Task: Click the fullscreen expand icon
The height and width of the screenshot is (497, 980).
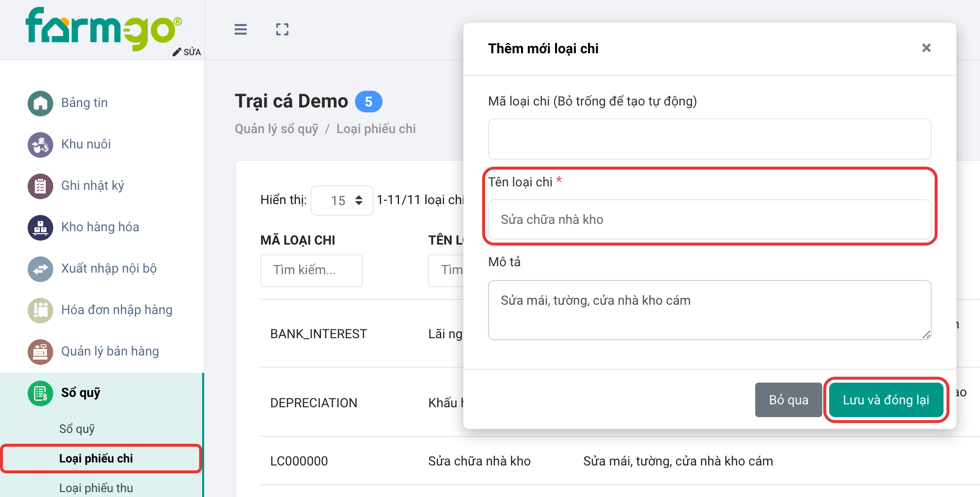Action: click(282, 30)
